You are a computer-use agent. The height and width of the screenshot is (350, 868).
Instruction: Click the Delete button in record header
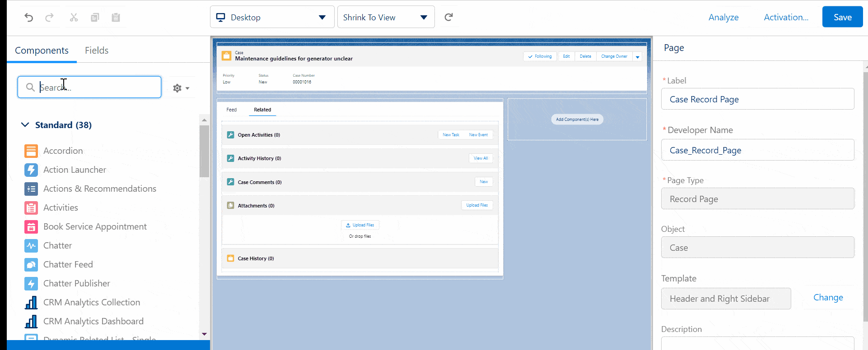[x=585, y=56]
